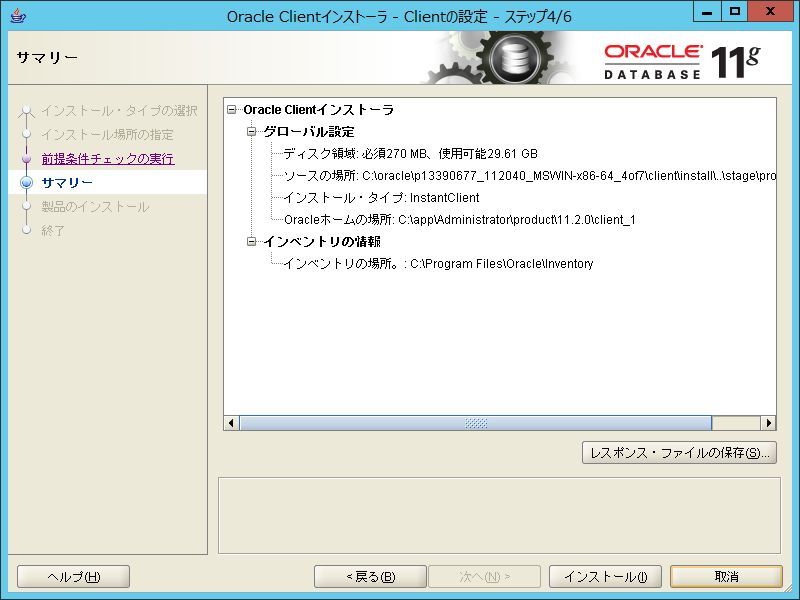Screen dimensions: 800x600
Task: Click the empty message text area
Action: tap(499, 515)
